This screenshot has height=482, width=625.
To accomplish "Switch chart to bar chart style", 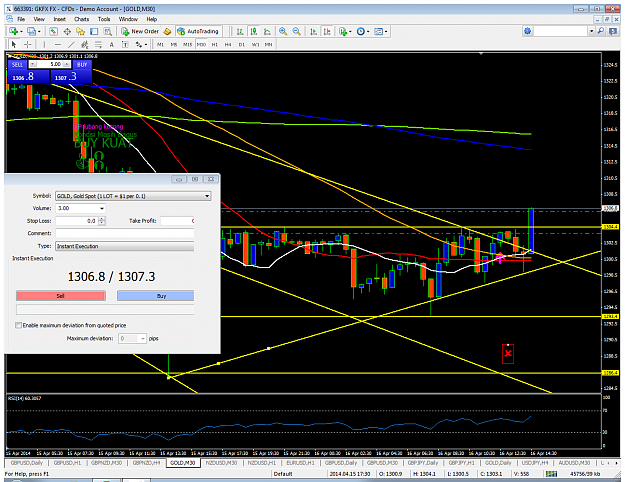I will coord(240,31).
